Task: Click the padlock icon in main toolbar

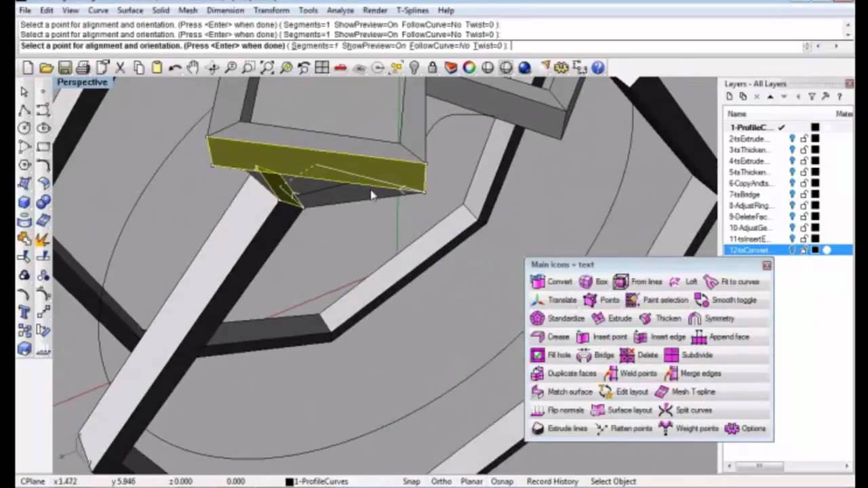Action: (432, 68)
